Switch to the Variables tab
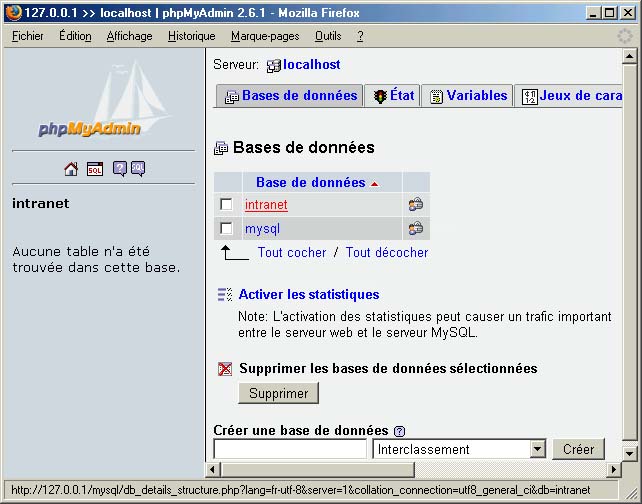Image resolution: width=642 pixels, height=504 pixels. [x=467, y=96]
